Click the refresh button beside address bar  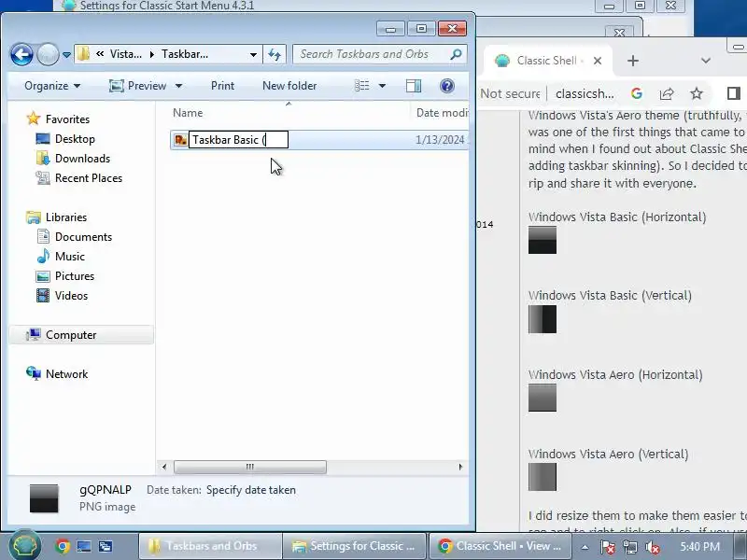coord(275,54)
